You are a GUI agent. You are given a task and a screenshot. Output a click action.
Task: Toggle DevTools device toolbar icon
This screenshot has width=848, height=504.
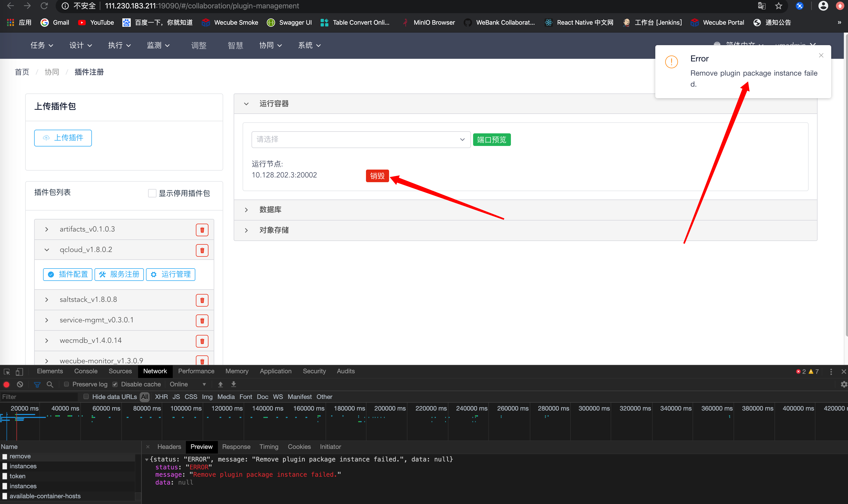[x=19, y=371]
